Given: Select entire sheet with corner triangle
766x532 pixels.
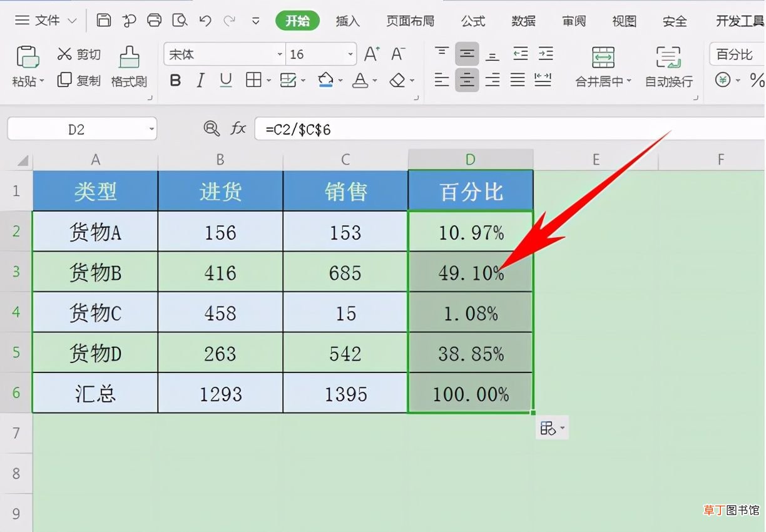Looking at the screenshot, I should pyautogui.click(x=23, y=161).
